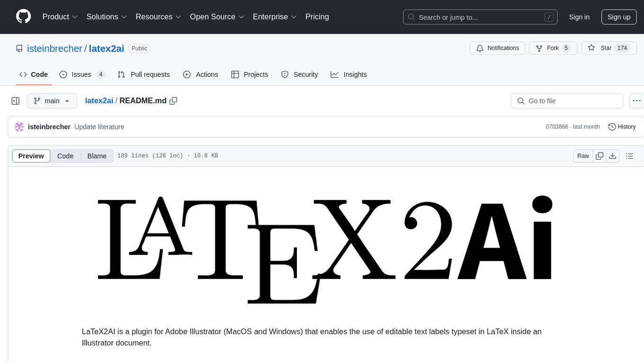Open the main branch selector
644x362 pixels.
click(52, 101)
